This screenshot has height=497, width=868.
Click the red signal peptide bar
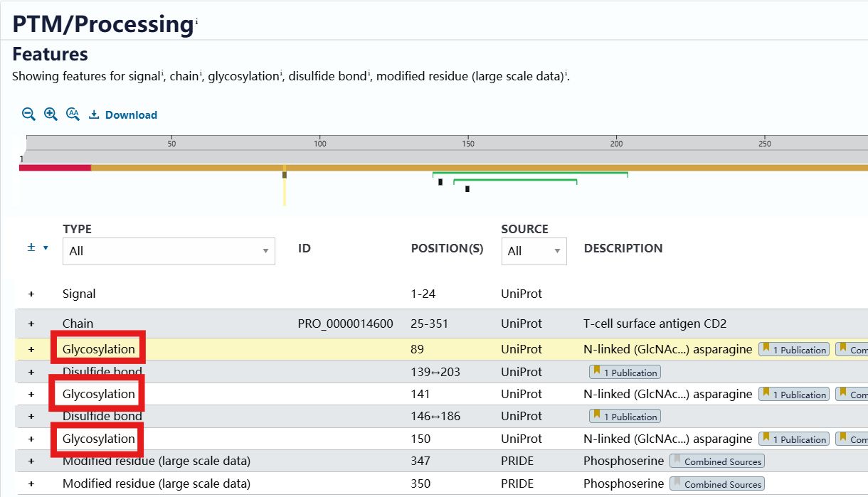(x=55, y=168)
